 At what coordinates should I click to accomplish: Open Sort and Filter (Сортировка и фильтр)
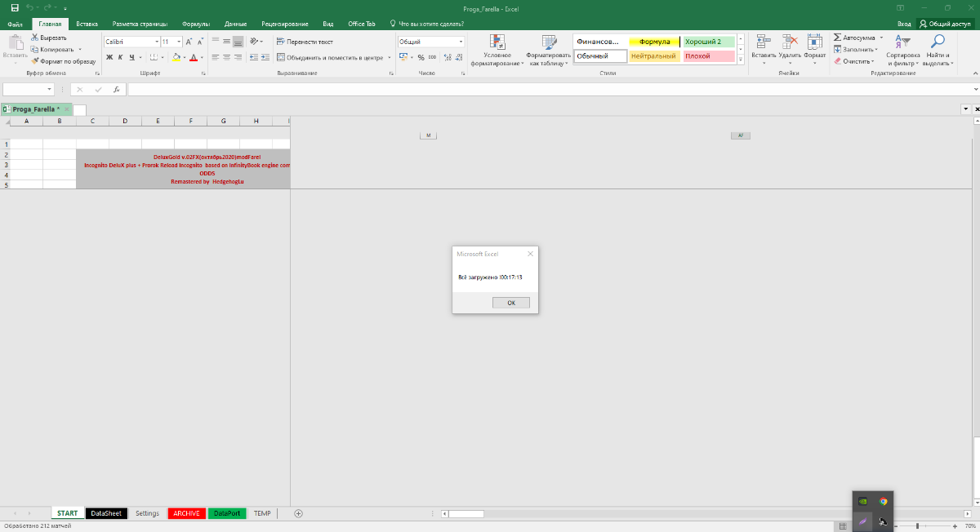click(x=902, y=51)
